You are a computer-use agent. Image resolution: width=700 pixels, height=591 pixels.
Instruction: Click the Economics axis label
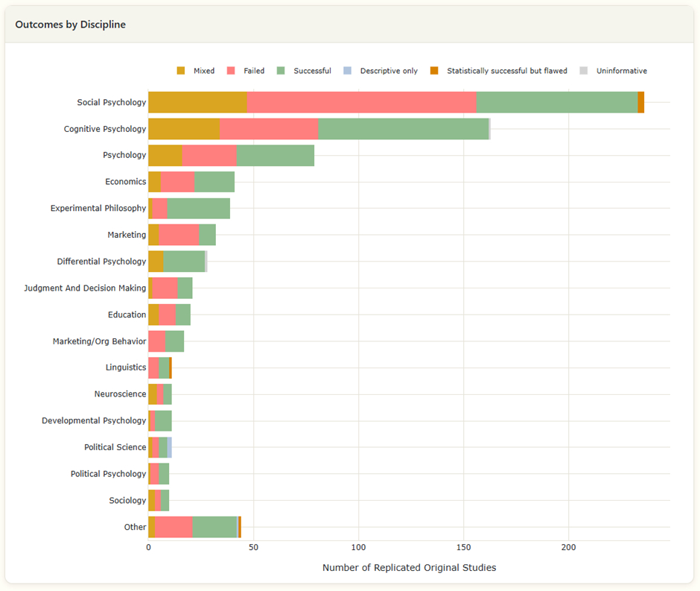click(125, 182)
